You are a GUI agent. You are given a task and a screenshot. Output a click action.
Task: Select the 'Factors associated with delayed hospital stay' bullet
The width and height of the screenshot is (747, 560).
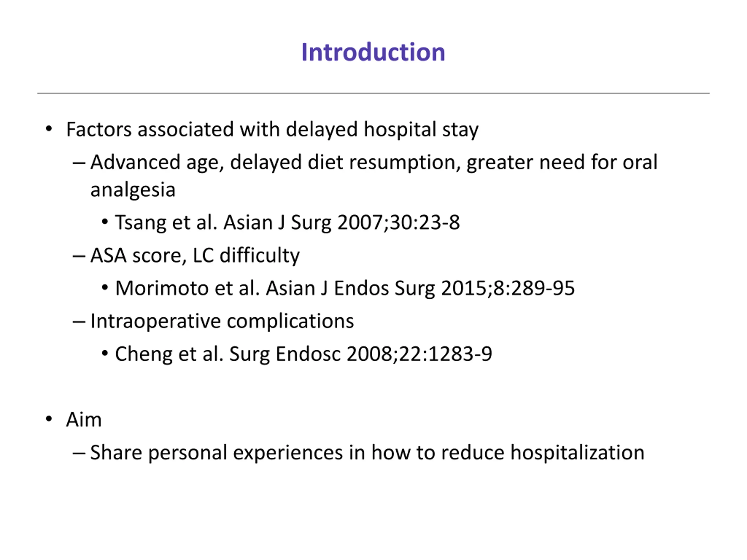pyautogui.click(x=272, y=129)
